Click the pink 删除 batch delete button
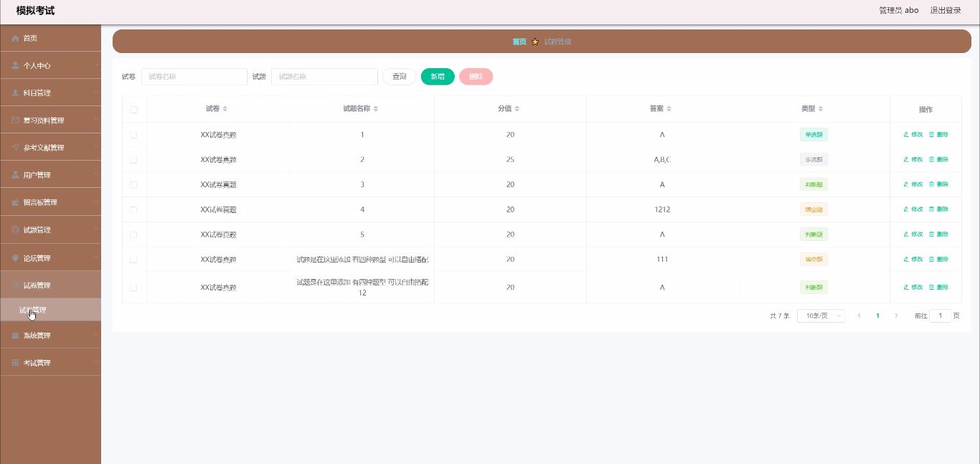 [476, 77]
